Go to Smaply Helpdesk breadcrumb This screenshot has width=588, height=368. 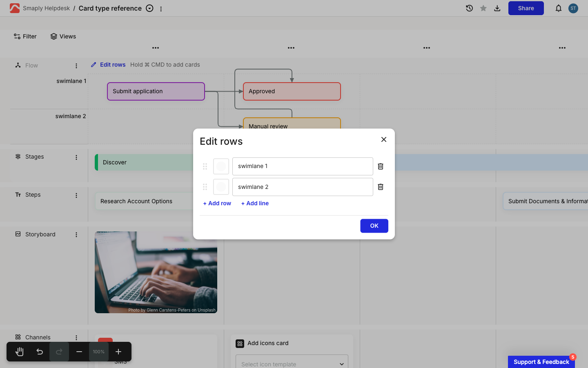coord(46,8)
